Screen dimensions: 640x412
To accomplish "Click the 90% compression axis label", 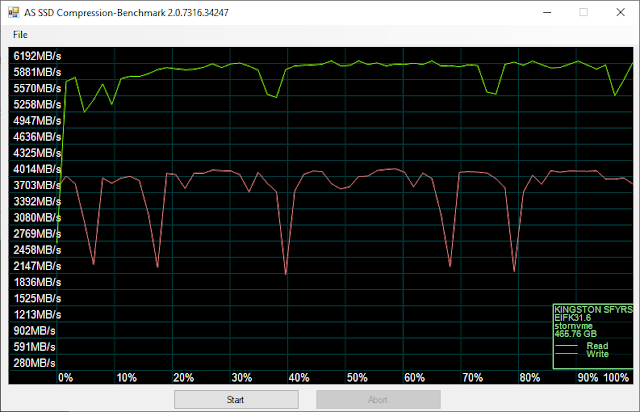I will click(588, 378).
